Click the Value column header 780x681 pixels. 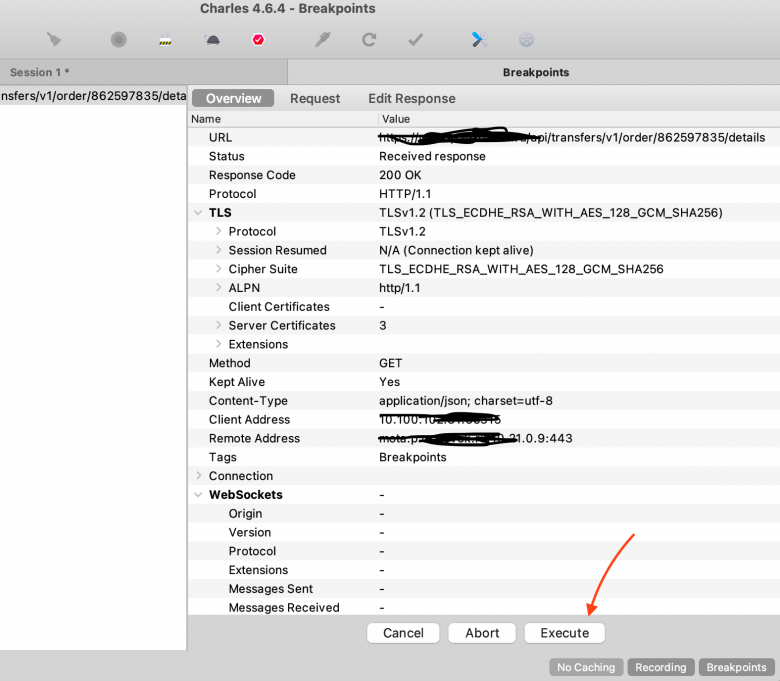click(579, 119)
